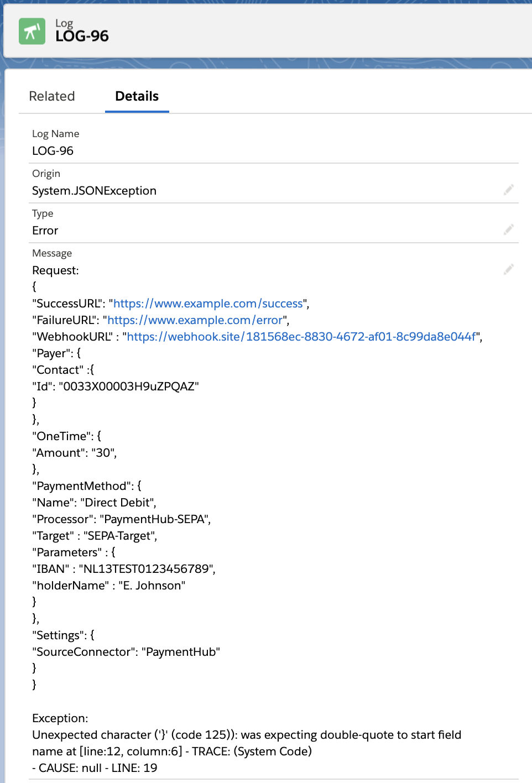Image resolution: width=532 pixels, height=783 pixels.
Task: Open the SuccessURL example.com link
Action: [x=207, y=303]
